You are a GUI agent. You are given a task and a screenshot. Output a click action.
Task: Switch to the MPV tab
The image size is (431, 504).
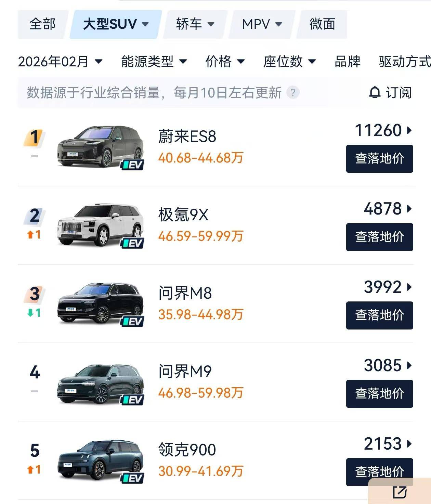(x=262, y=24)
